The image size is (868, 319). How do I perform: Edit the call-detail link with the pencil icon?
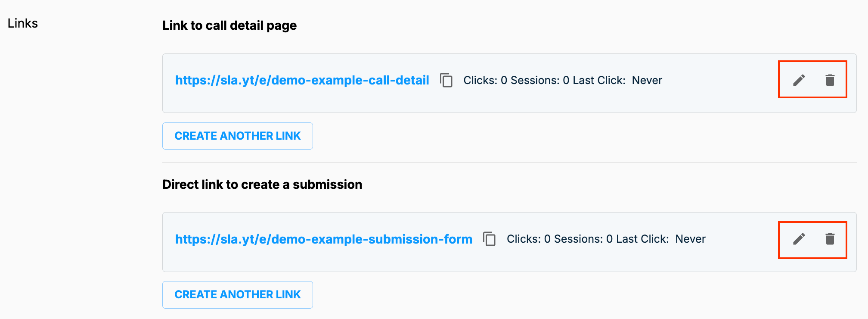click(x=799, y=80)
